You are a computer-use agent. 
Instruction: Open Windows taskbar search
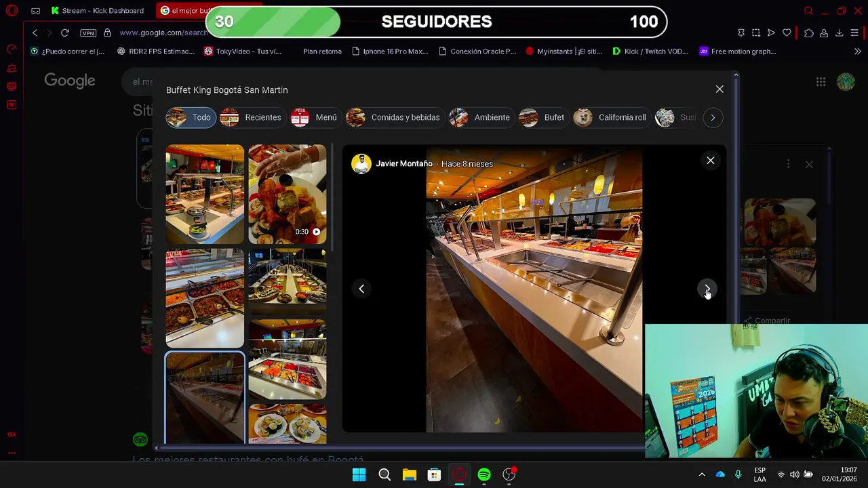coord(384,474)
